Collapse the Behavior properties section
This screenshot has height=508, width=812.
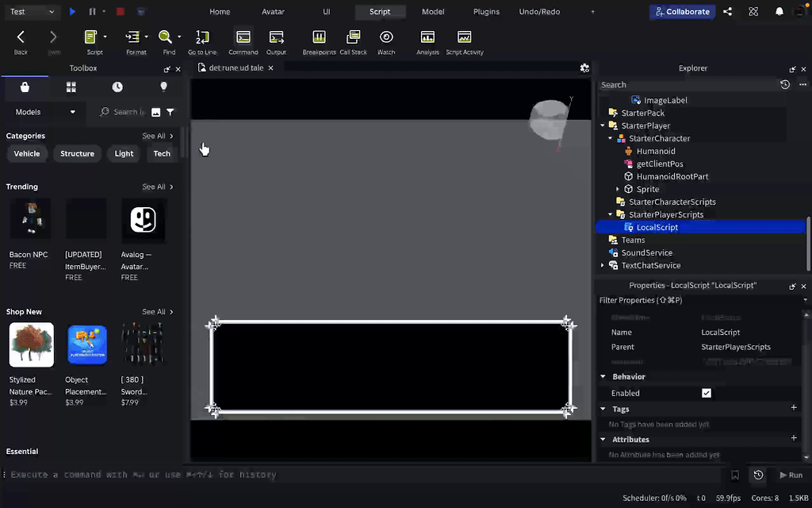pos(603,377)
